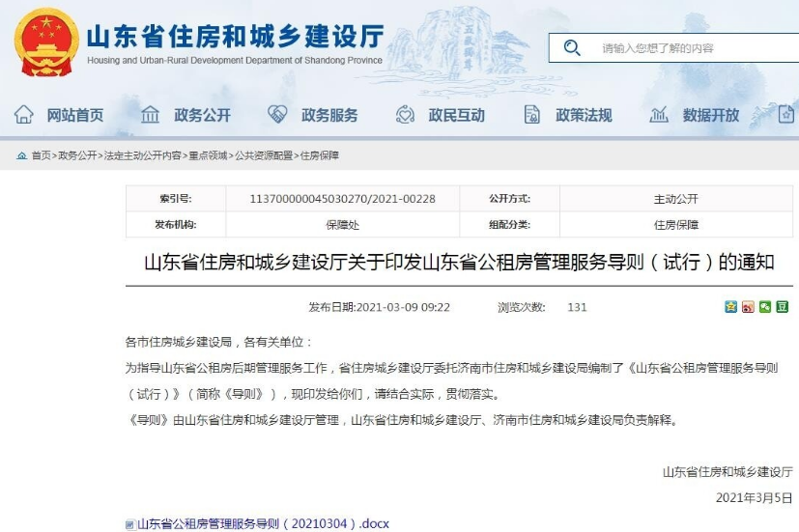Viewport: 799px width, 532px height.
Task: Go to 政务公开 in the breadcrumb
Action: coord(77,155)
